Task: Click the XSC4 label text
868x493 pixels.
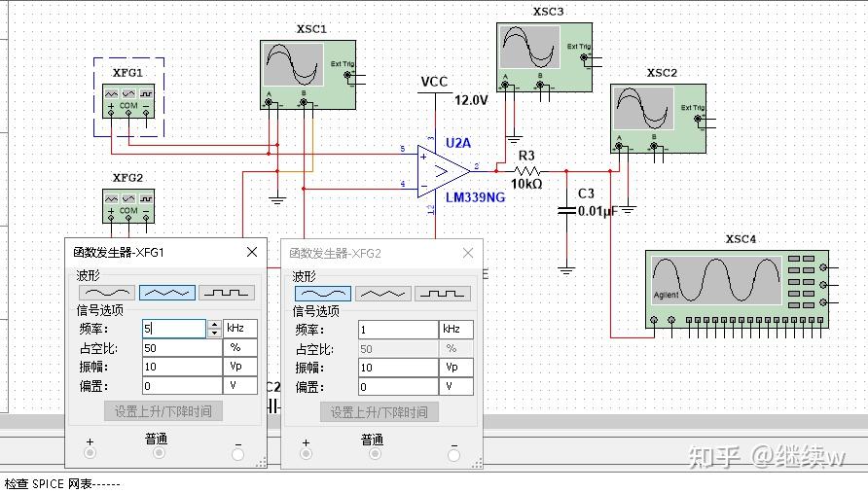Action: [741, 239]
